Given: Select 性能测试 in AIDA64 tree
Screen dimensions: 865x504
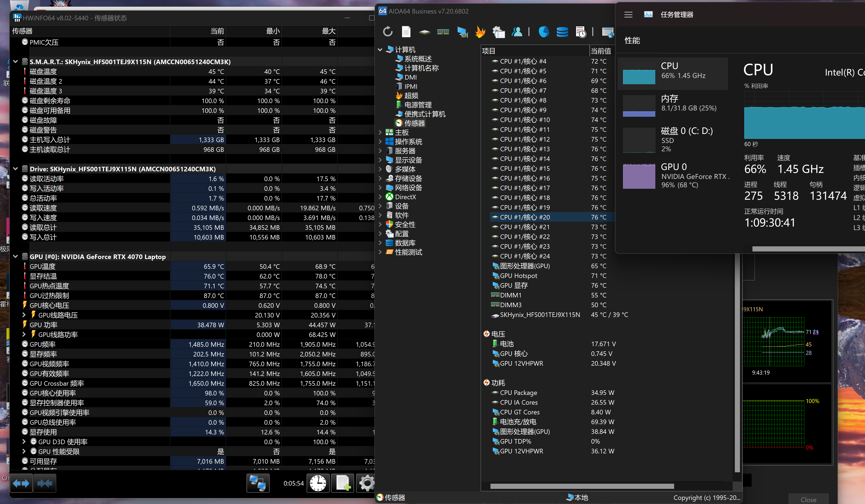Looking at the screenshot, I should tap(408, 252).
